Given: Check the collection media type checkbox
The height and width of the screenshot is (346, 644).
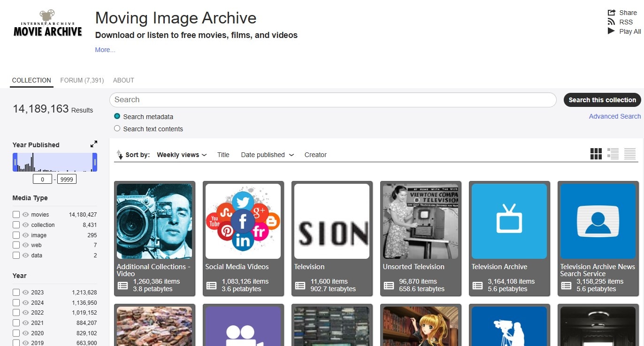Looking at the screenshot, I should coord(16,225).
